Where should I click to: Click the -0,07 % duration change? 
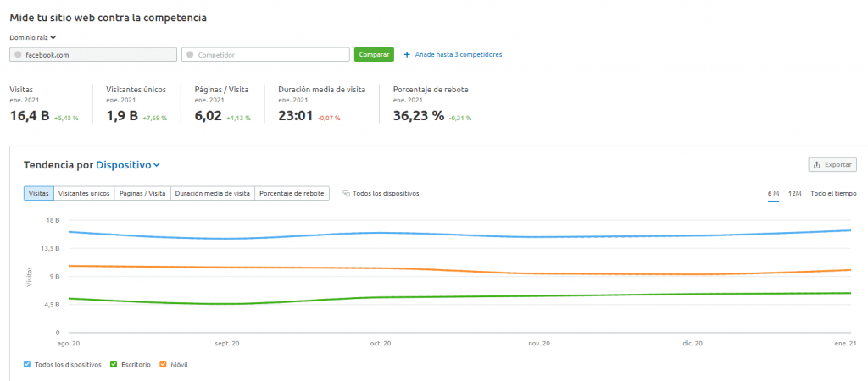click(329, 119)
